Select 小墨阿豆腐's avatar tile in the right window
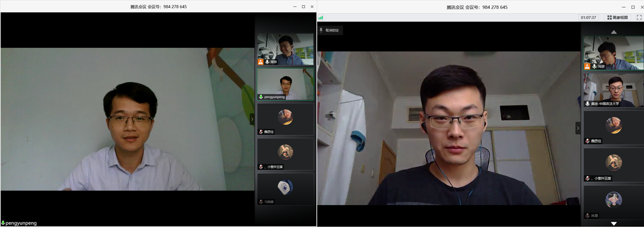The image size is (644, 227). point(614,163)
